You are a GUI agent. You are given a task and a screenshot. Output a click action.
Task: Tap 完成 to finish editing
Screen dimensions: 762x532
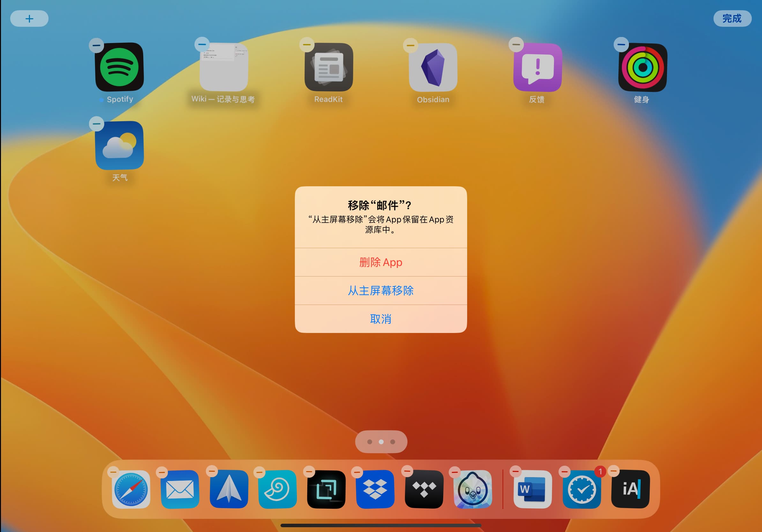(732, 18)
